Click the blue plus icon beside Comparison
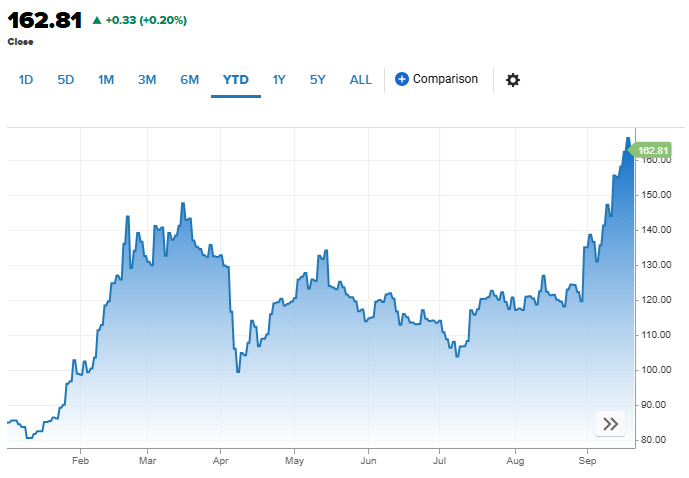Viewport: 689px width, 478px height. (402, 79)
